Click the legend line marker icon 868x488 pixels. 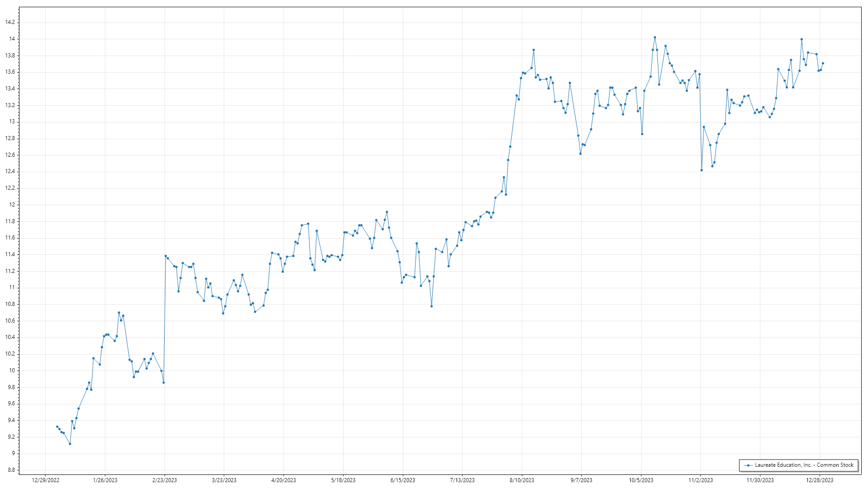tap(748, 465)
